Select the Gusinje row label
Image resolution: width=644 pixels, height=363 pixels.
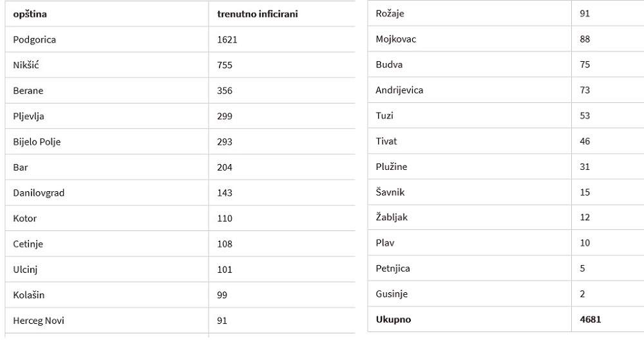[392, 293]
